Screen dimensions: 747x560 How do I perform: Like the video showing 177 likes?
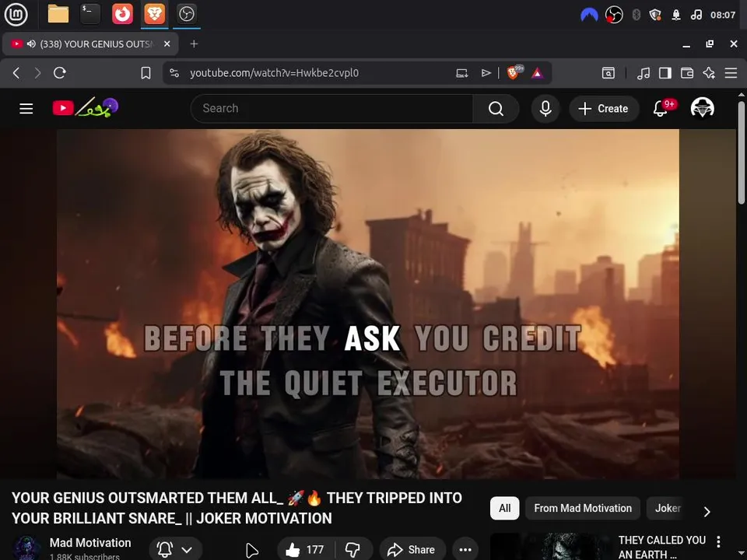coord(305,550)
